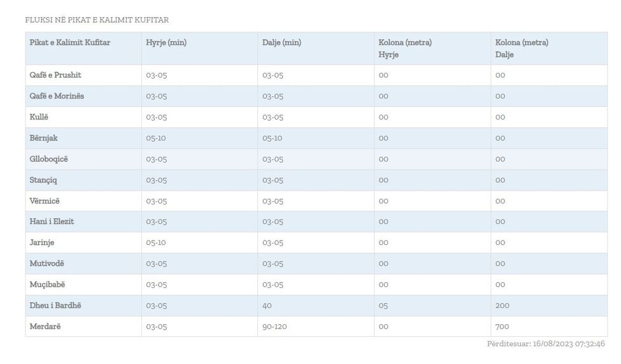The height and width of the screenshot is (364, 621).
Task: Click the Pikat e Kalimit Kufitar header
Action: pyautogui.click(x=70, y=43)
